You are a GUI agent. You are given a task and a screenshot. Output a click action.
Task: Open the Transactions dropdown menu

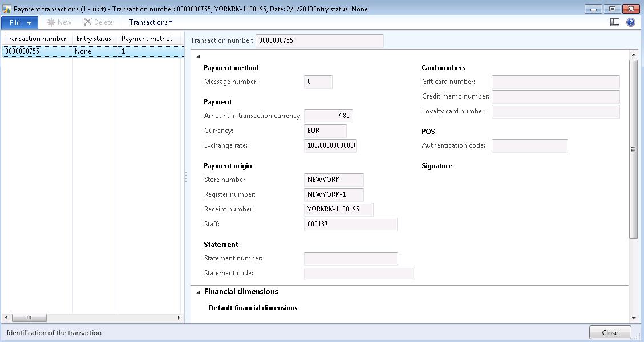pyautogui.click(x=151, y=22)
